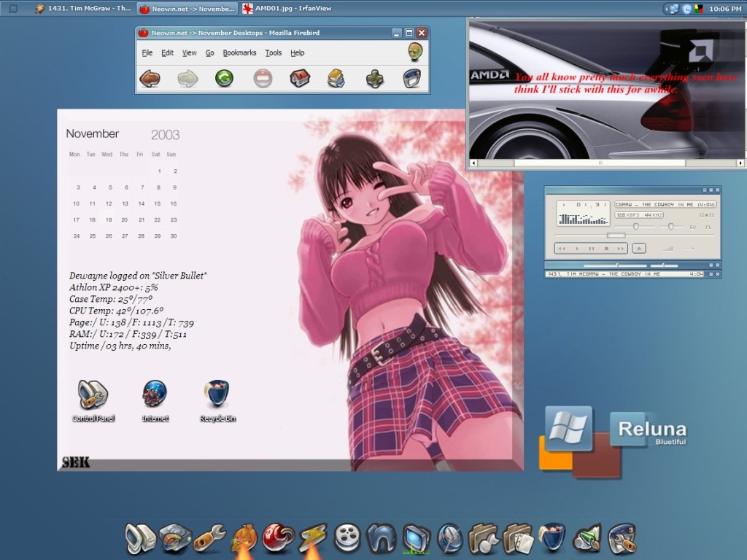Image resolution: width=747 pixels, height=560 pixels.
Task: Click the film reel icon in dock
Action: pos(347,538)
